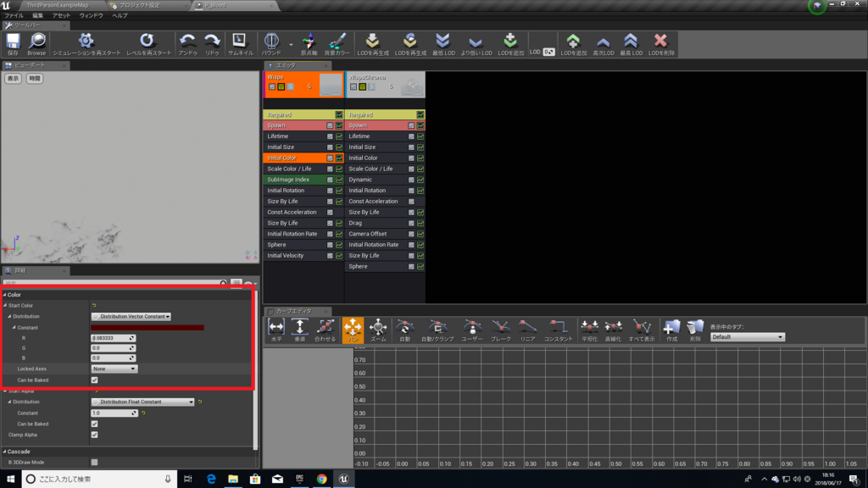Click the Save toolbar icon
Image resolution: width=868 pixels, height=488 pixels.
click(x=13, y=44)
